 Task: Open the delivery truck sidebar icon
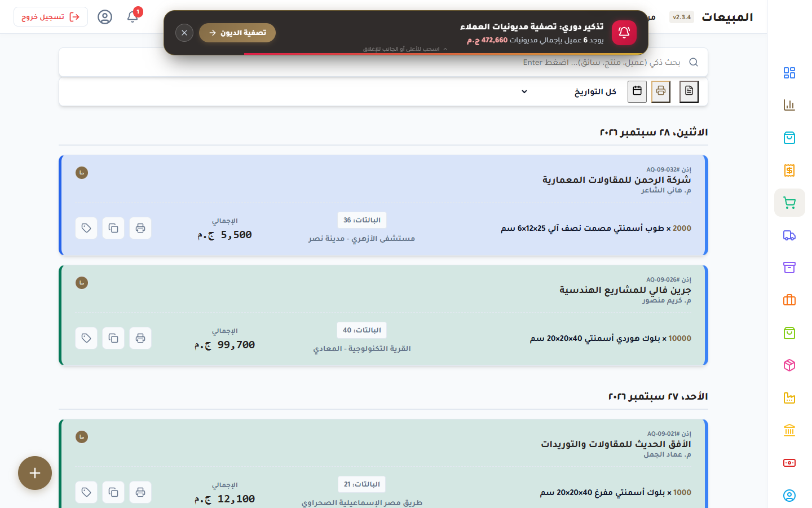pos(789,235)
